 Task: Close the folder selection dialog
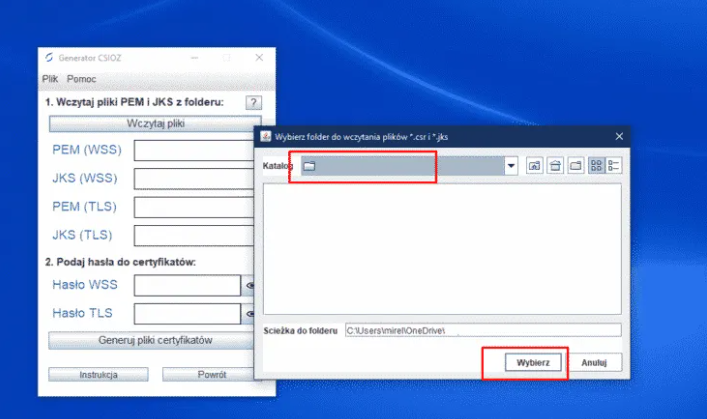tap(619, 136)
